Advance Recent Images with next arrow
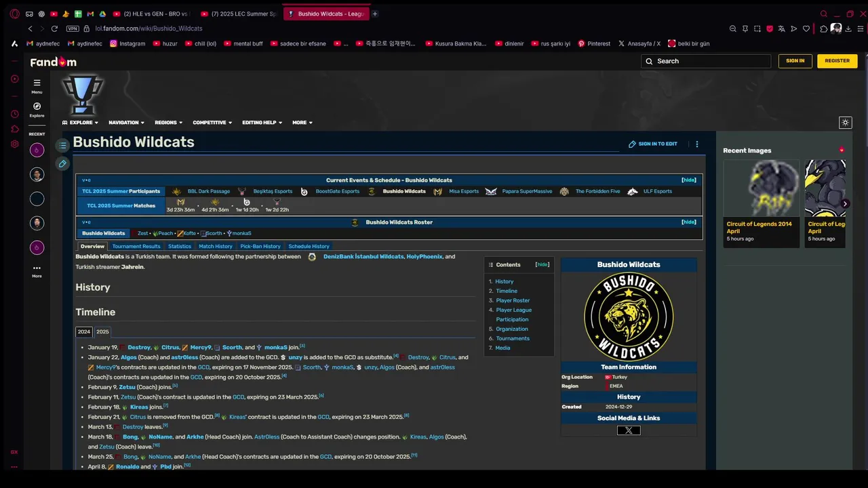Screen dimensions: 868x488 pos(845,203)
